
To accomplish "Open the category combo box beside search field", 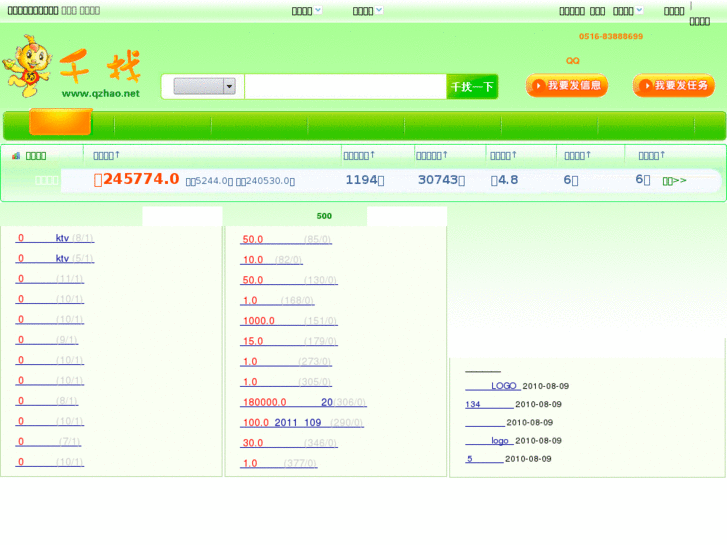I will 204,86.
